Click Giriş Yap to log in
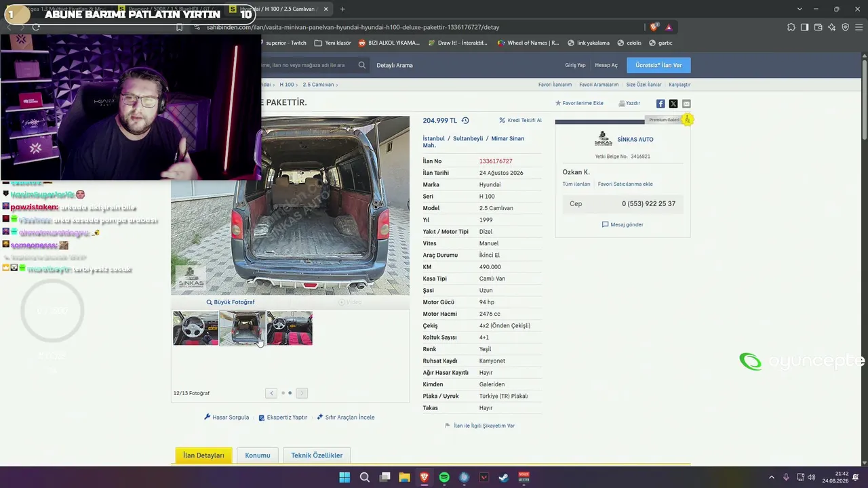Screen dimensions: 868x488 pyautogui.click(x=575, y=65)
